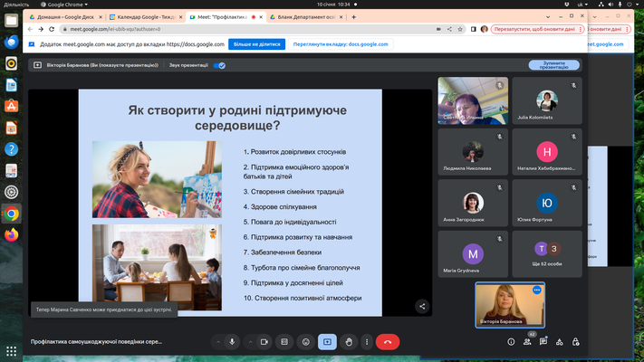Open the emoji reactions button

305,342
